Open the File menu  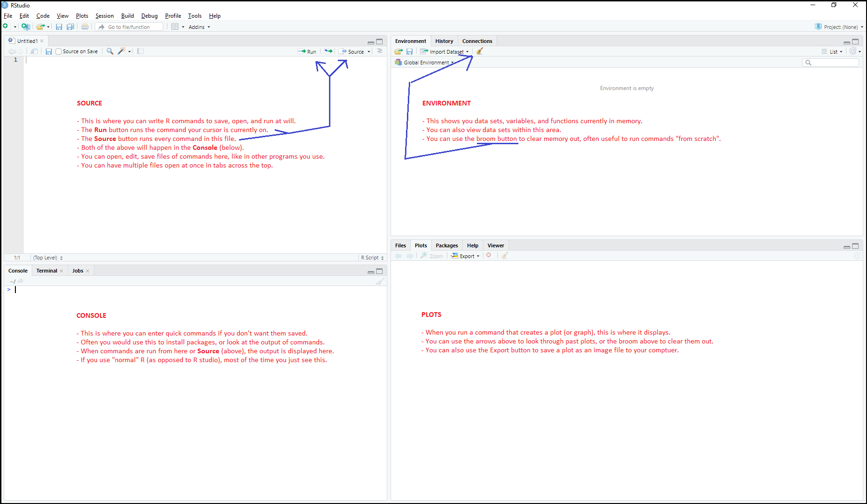click(x=8, y=16)
